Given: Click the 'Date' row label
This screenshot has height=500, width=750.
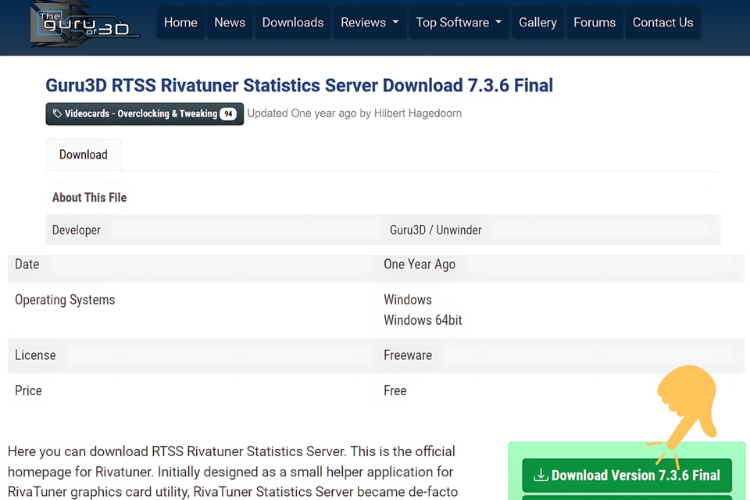Looking at the screenshot, I should point(27,264).
